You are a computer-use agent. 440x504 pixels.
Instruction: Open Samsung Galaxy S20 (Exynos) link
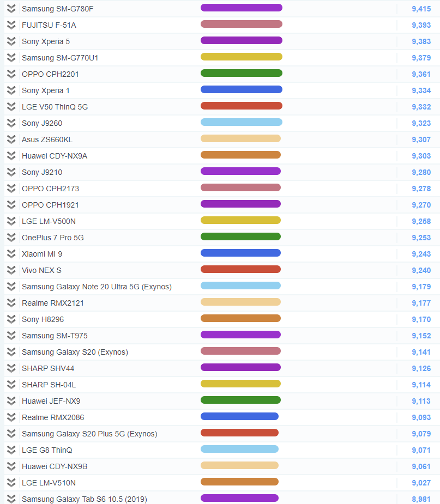tap(75, 352)
